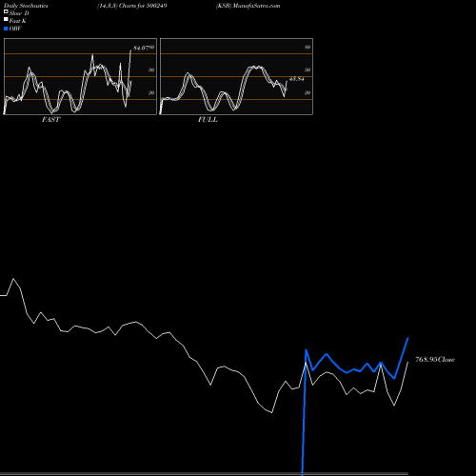476x476 pixels.
Task: Click the '768.95Close' price label
Action: (x=435, y=359)
